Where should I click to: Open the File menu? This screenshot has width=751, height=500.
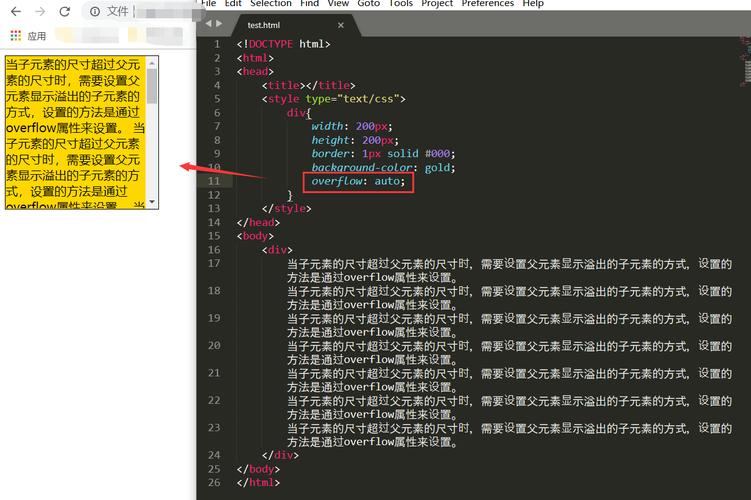pyautogui.click(x=208, y=3)
